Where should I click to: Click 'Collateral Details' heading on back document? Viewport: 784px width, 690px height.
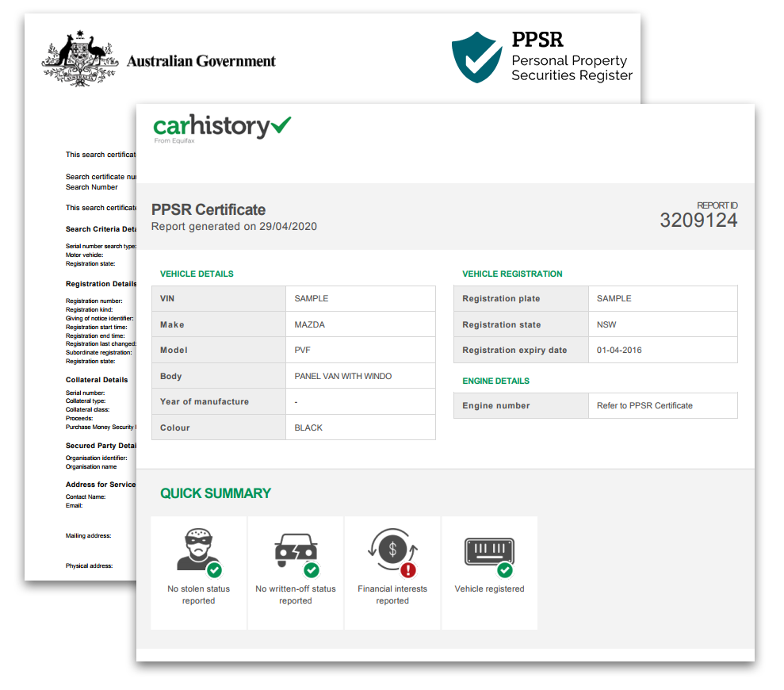(97, 380)
